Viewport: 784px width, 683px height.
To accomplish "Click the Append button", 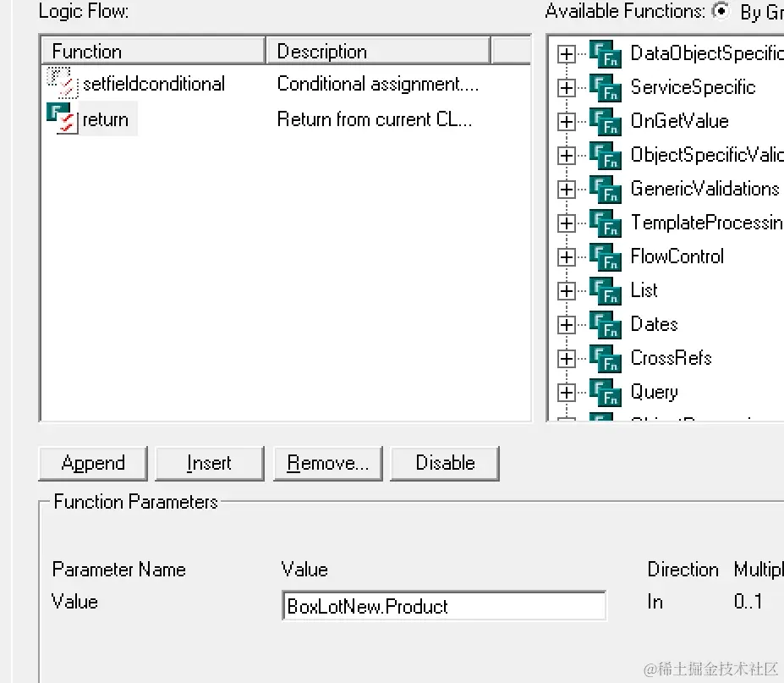I will tap(93, 463).
